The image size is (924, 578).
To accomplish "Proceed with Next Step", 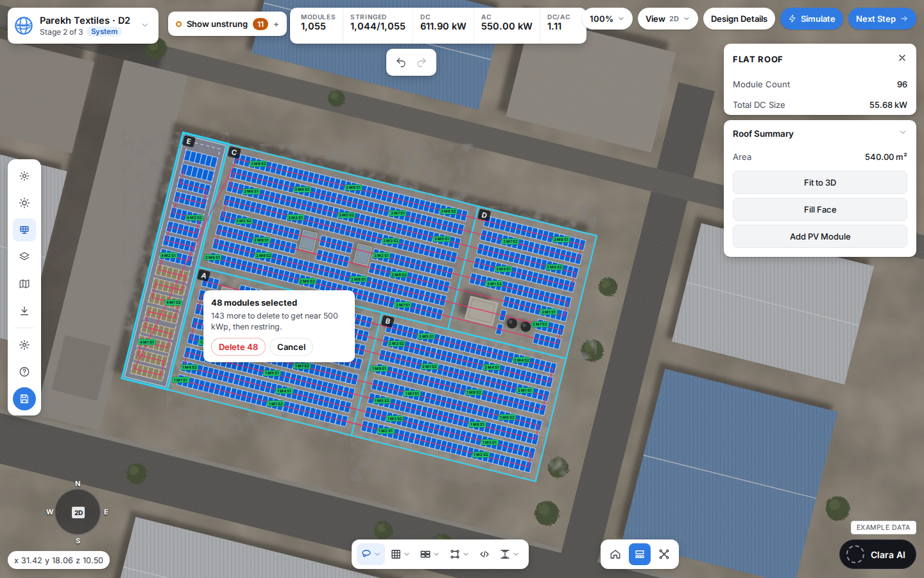I will [882, 19].
